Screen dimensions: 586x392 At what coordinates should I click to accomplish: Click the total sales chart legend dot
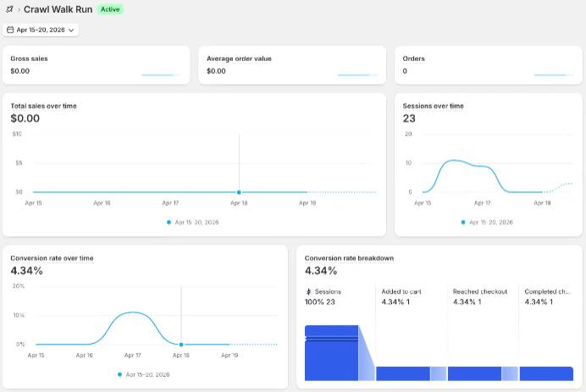tap(169, 223)
